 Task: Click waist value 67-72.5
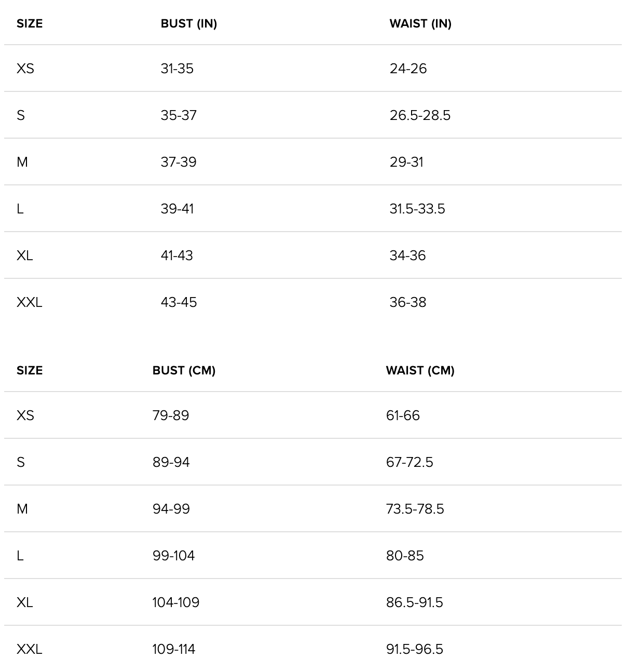(409, 462)
